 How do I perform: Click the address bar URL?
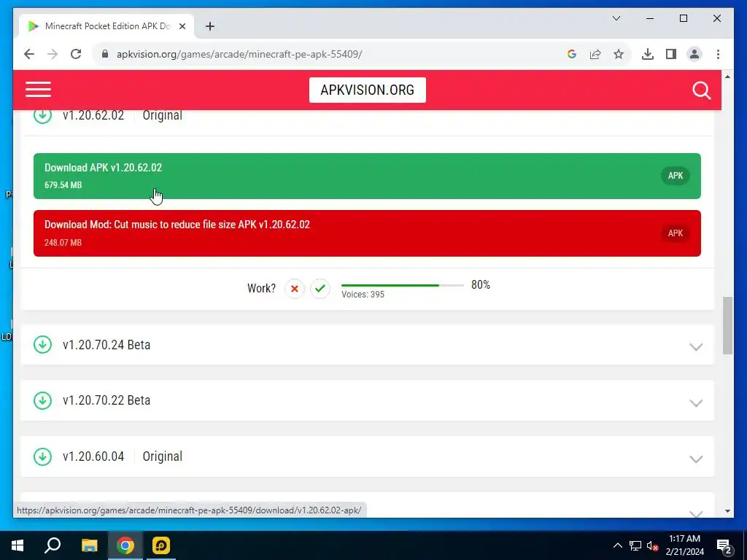pos(239,54)
